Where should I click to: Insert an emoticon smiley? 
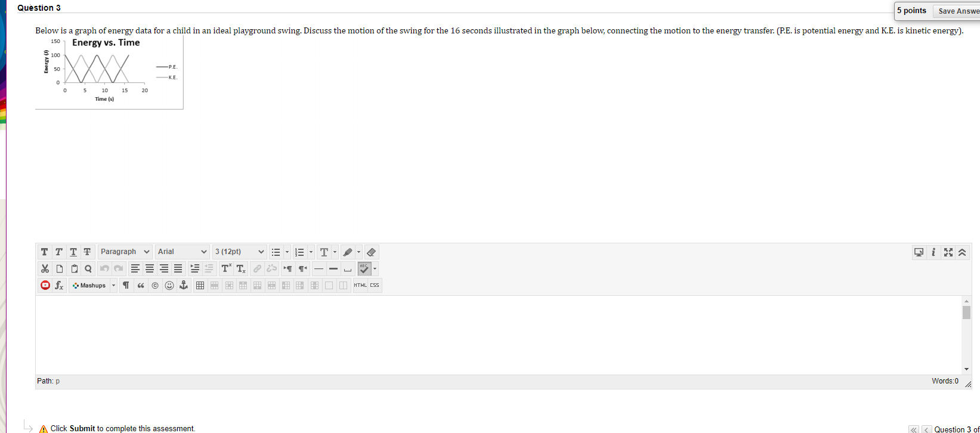[169, 285]
